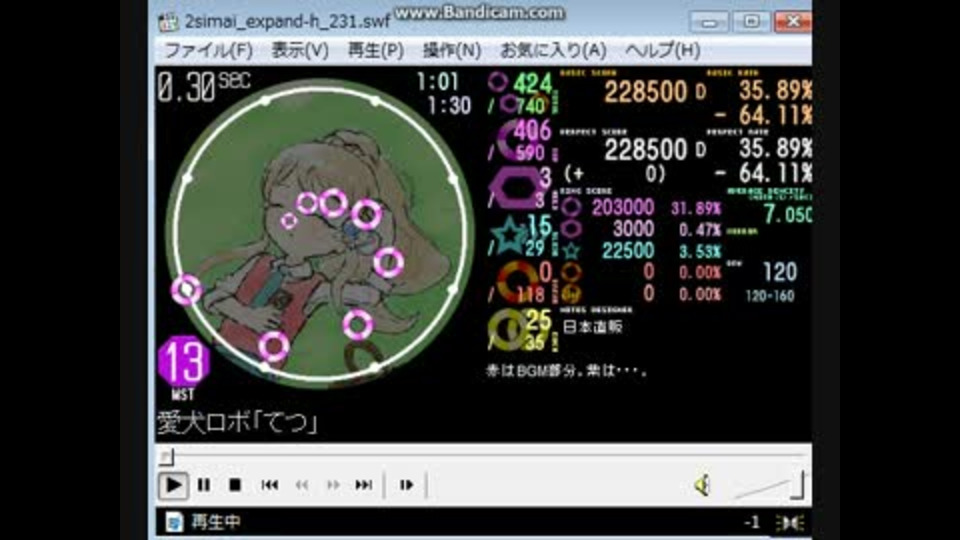This screenshot has width=960, height=540.
Task: Click the window title 2simai_expand-h_231.swf
Action: click(x=287, y=22)
